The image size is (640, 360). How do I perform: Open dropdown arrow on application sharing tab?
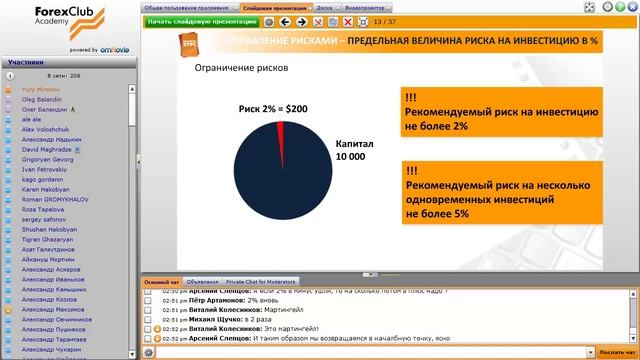point(236,8)
